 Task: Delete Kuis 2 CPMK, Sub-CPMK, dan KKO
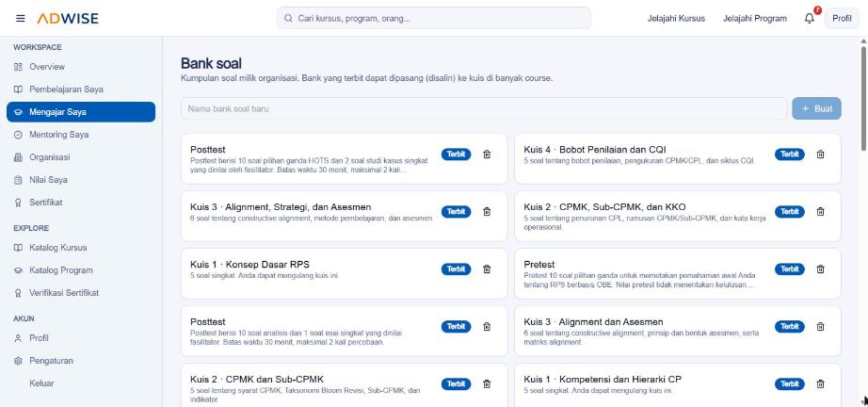pos(820,212)
